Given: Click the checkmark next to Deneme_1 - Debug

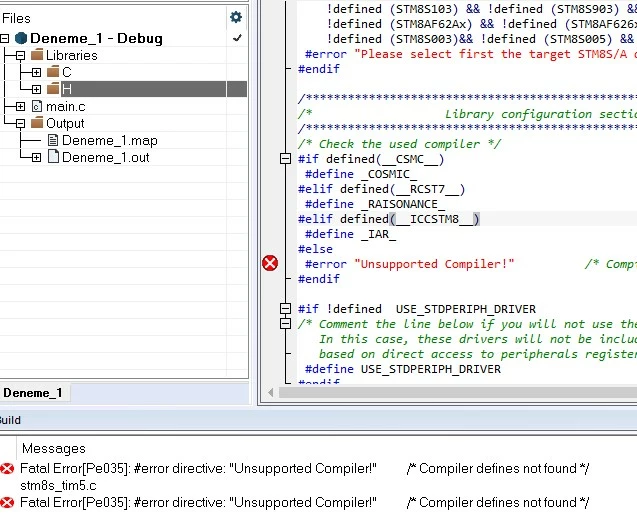Looking at the screenshot, I should (237, 38).
